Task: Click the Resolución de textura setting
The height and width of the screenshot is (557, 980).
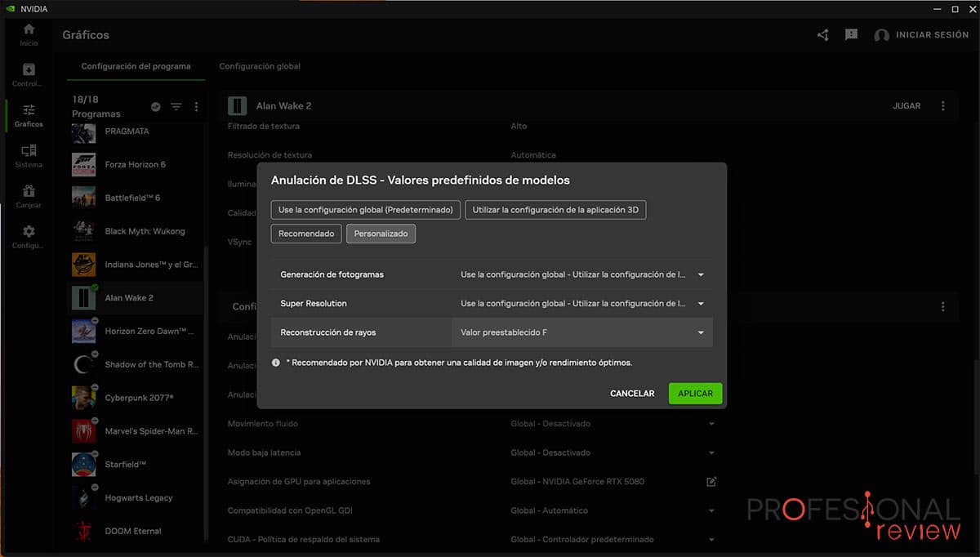Action: pyautogui.click(x=269, y=155)
